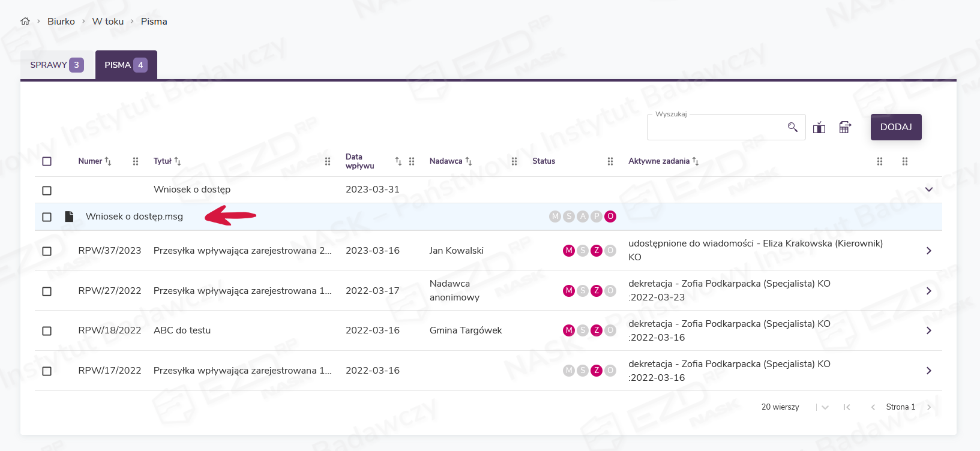Click file icon beside Wniosek o dostęp.msg
980x451 pixels.
pyautogui.click(x=69, y=217)
